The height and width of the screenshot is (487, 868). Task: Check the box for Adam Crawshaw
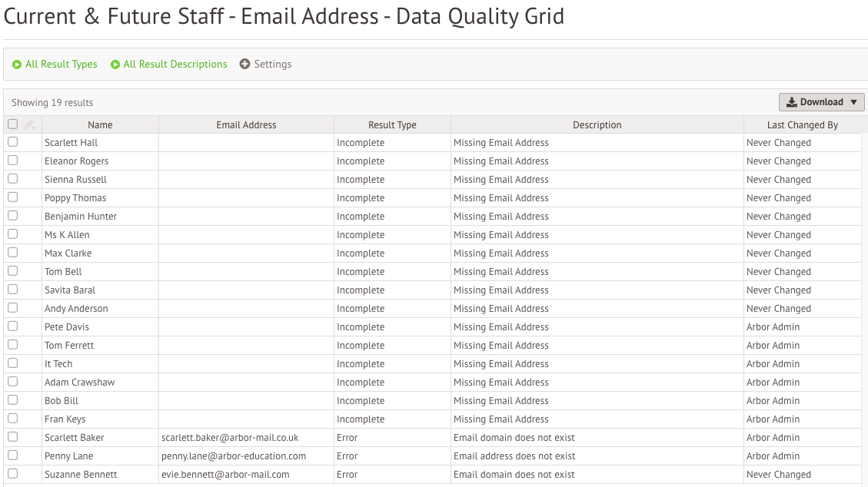(x=13, y=382)
